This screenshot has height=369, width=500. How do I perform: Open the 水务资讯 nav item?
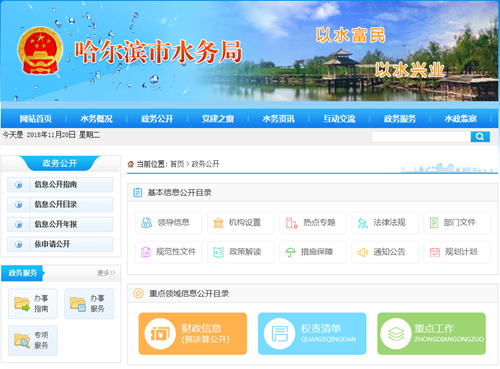[278, 119]
